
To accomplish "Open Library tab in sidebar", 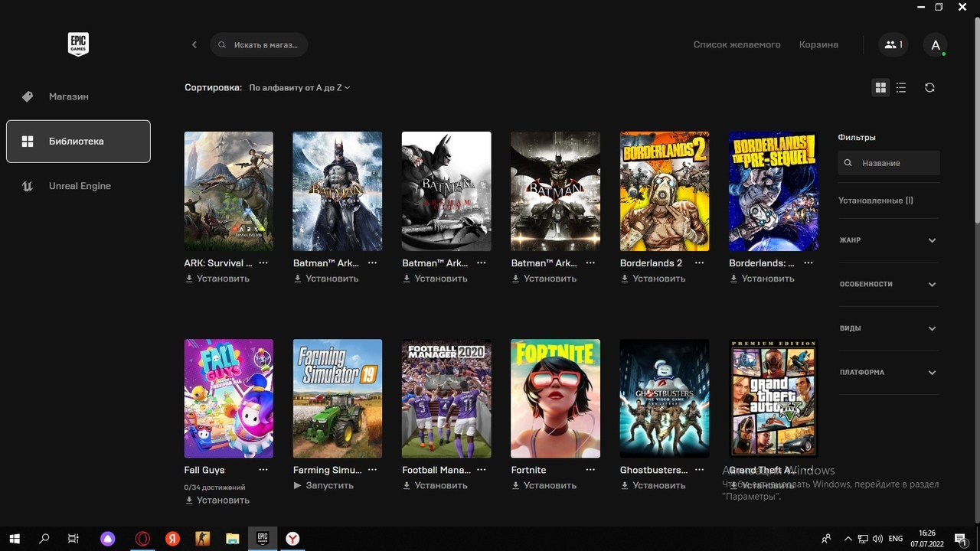I will pyautogui.click(x=78, y=142).
